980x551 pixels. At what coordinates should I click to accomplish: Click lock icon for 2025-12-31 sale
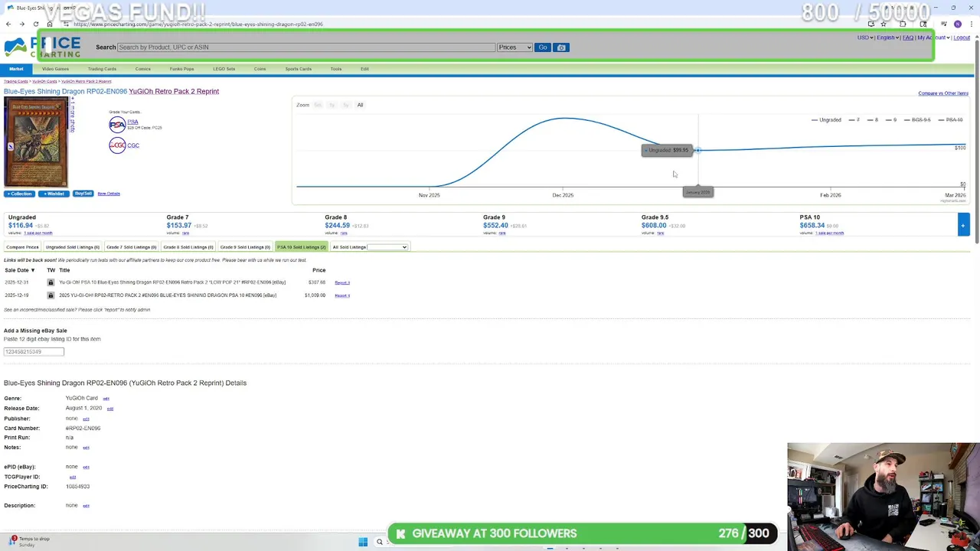click(51, 282)
